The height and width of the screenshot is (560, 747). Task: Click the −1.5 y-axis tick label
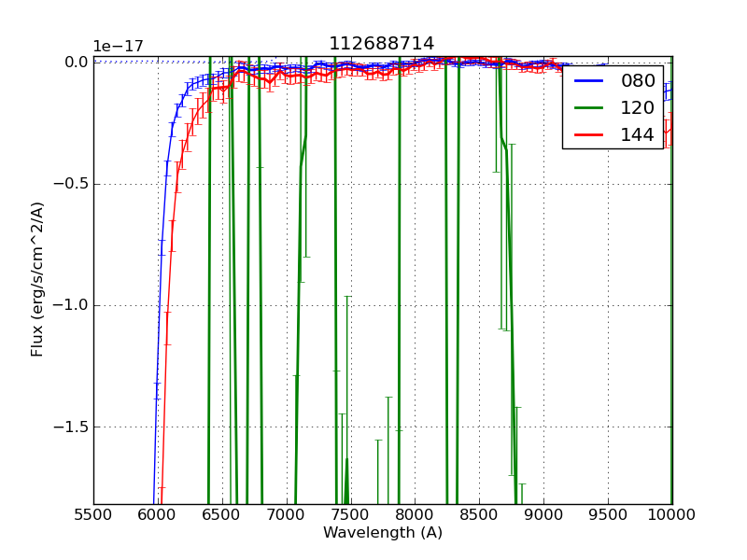[70, 427]
